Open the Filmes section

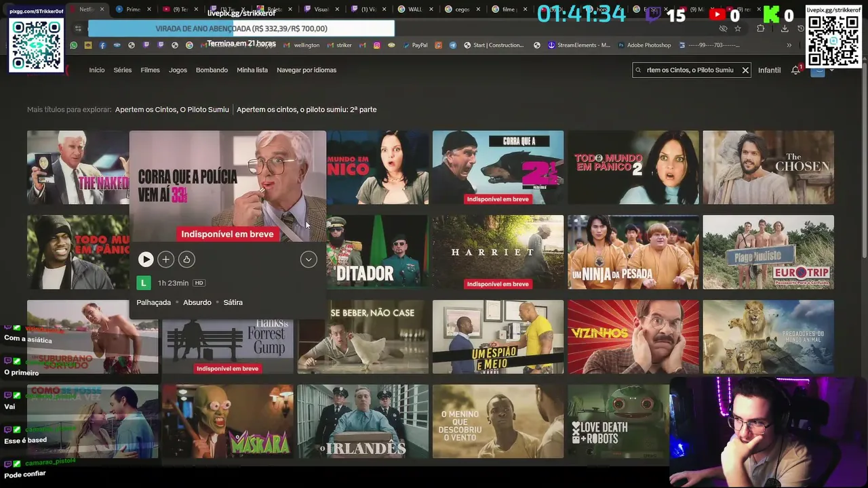150,70
